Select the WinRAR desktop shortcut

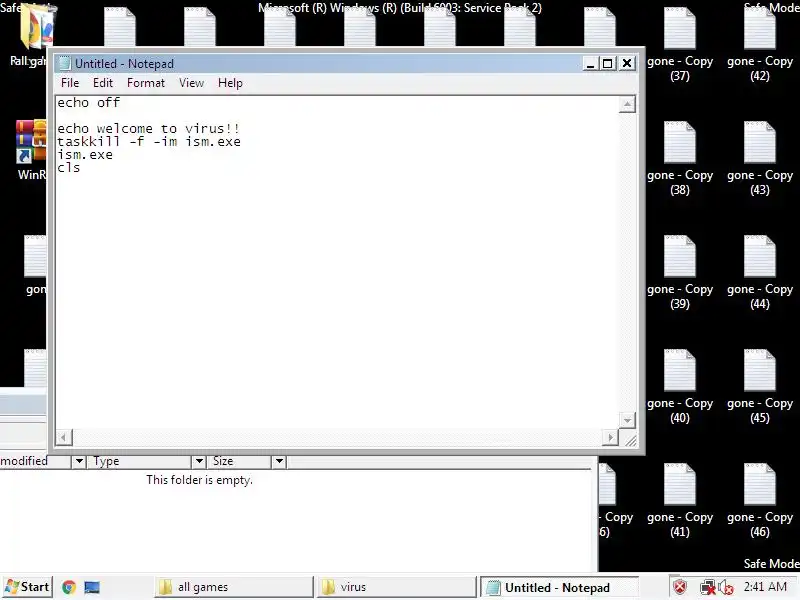(x=31, y=151)
